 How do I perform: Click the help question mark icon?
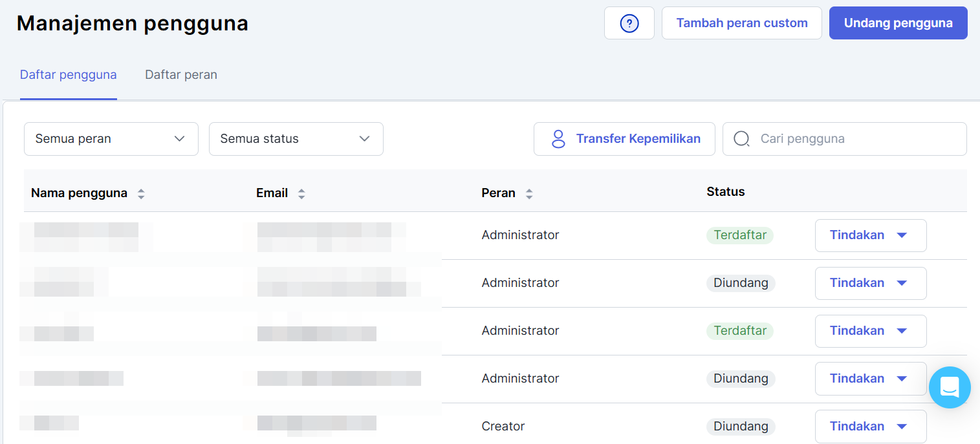click(629, 23)
